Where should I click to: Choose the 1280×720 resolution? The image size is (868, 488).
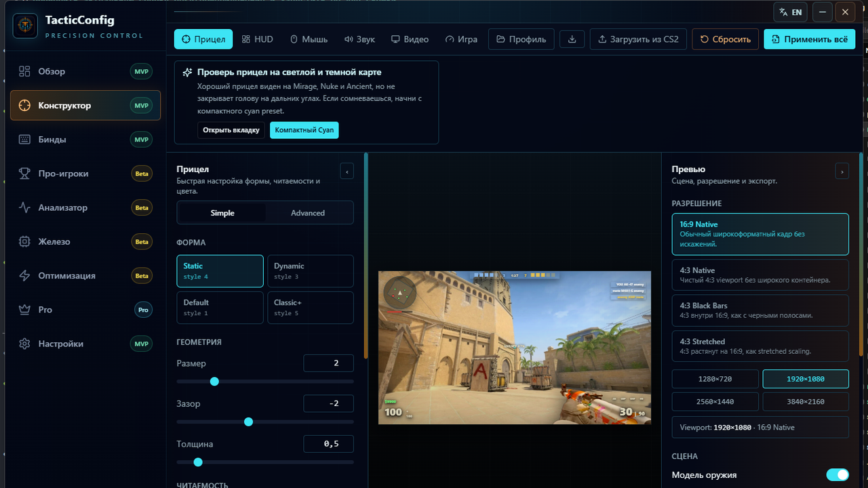click(715, 379)
